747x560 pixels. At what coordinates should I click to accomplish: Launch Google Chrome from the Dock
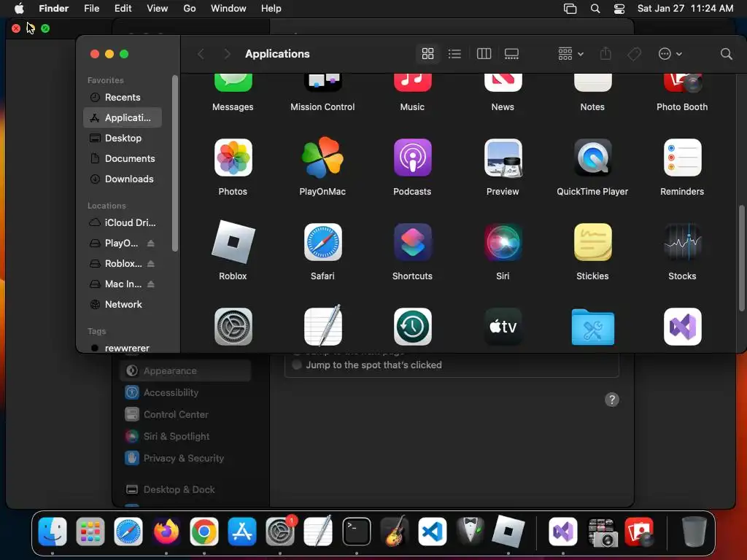(204, 532)
